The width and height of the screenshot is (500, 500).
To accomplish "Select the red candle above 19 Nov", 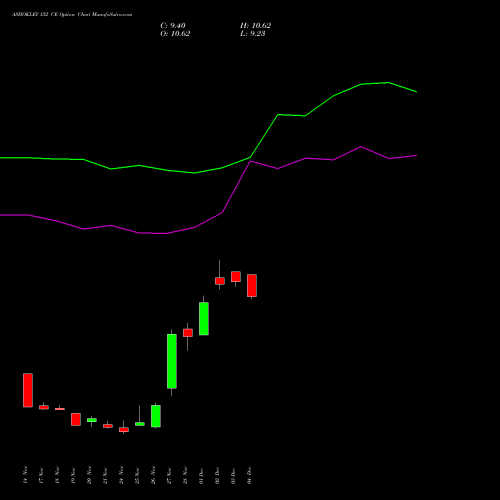I will 76,419.
